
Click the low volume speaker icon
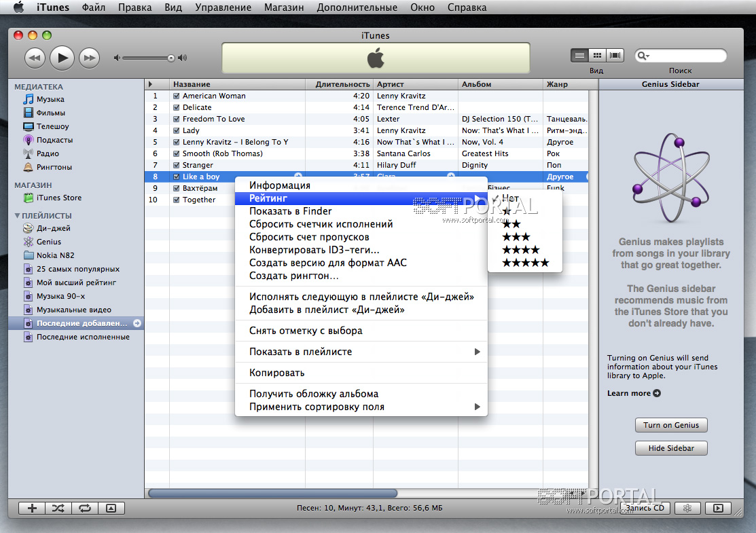[x=116, y=58]
